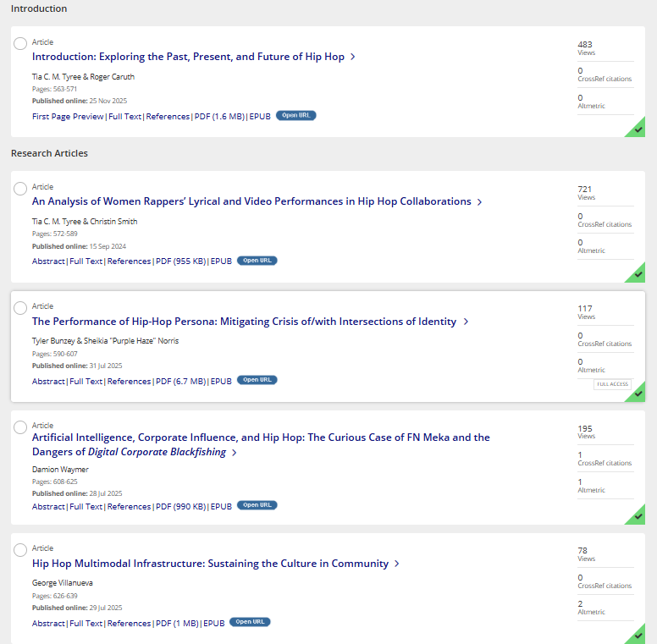Click Open URL badge for Women Rappers' article

pyautogui.click(x=257, y=261)
